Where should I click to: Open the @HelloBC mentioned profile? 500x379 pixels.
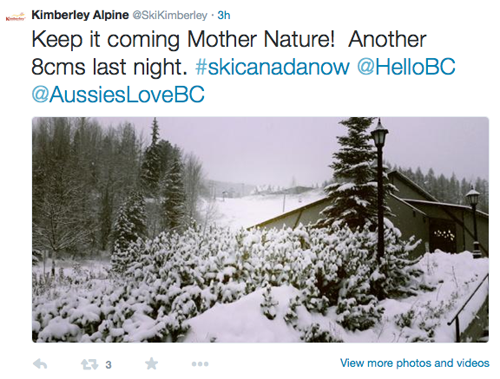click(406, 67)
